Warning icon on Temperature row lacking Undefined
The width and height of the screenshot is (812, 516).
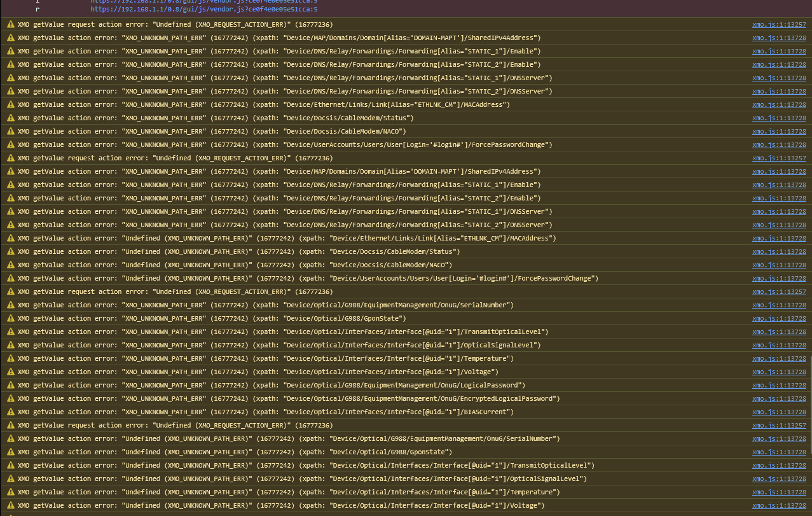pos(10,358)
